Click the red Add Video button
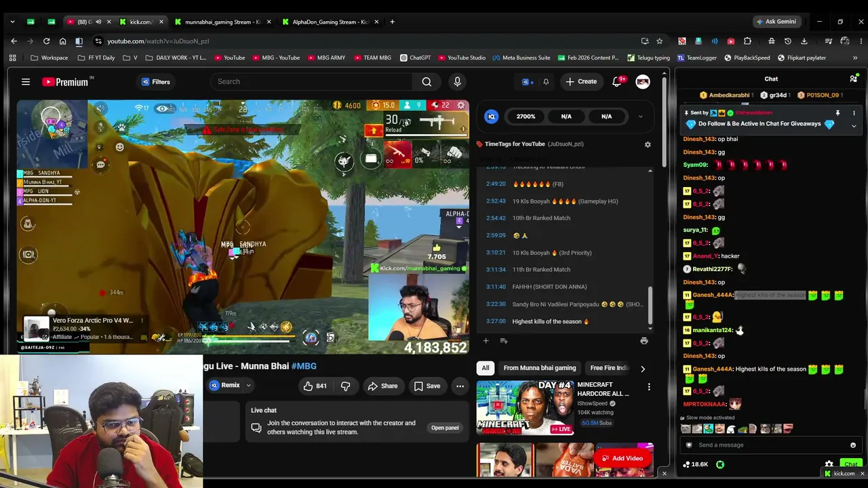Screen dimensions: 868x488 coord(623,458)
